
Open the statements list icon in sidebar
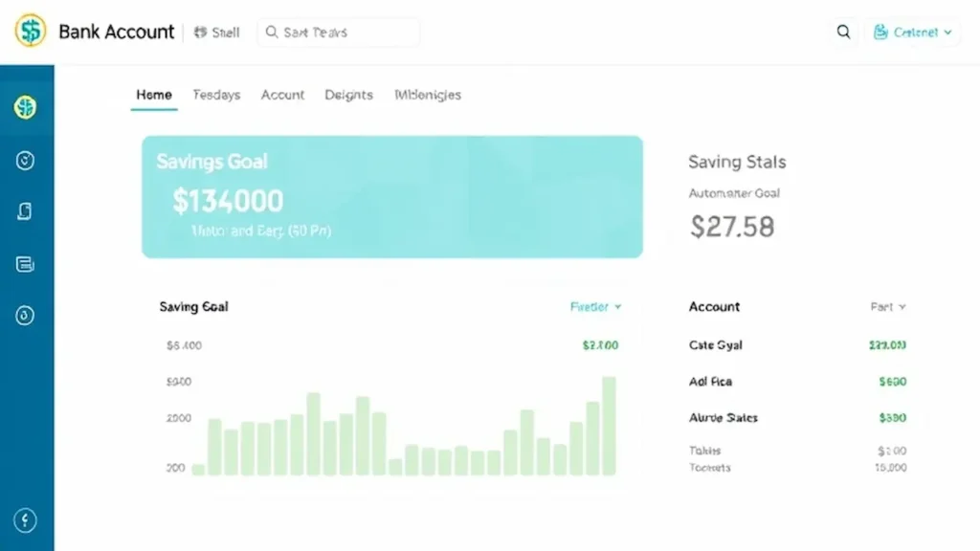click(x=24, y=263)
